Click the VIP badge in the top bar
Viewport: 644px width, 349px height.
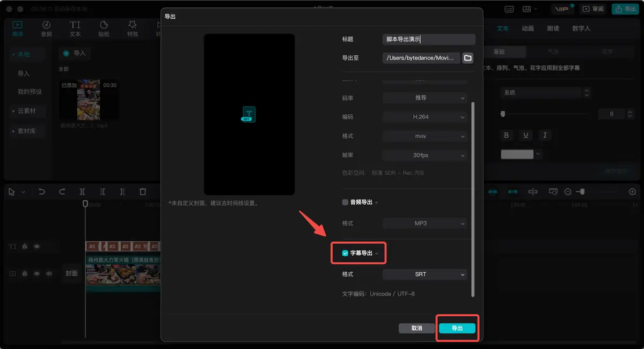tap(562, 9)
